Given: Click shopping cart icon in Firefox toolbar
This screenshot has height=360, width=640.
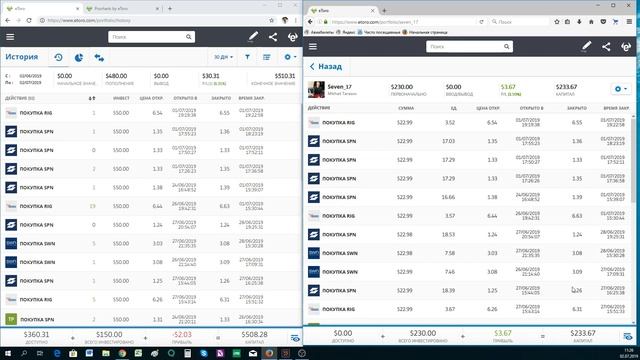Looking at the screenshot, I should (x=616, y=22).
